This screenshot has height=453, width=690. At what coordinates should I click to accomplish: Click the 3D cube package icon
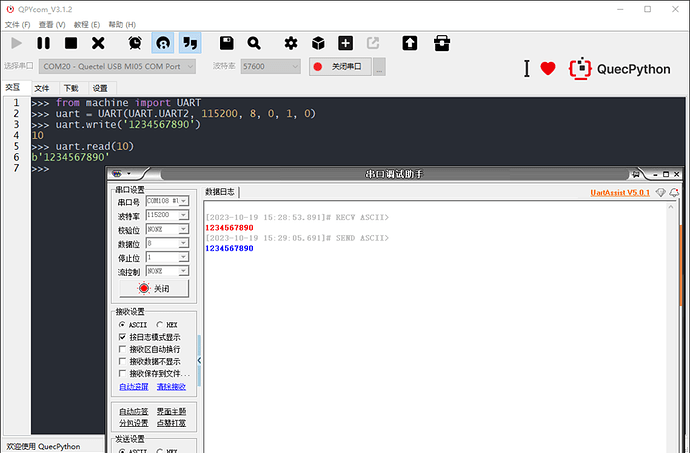(x=318, y=43)
